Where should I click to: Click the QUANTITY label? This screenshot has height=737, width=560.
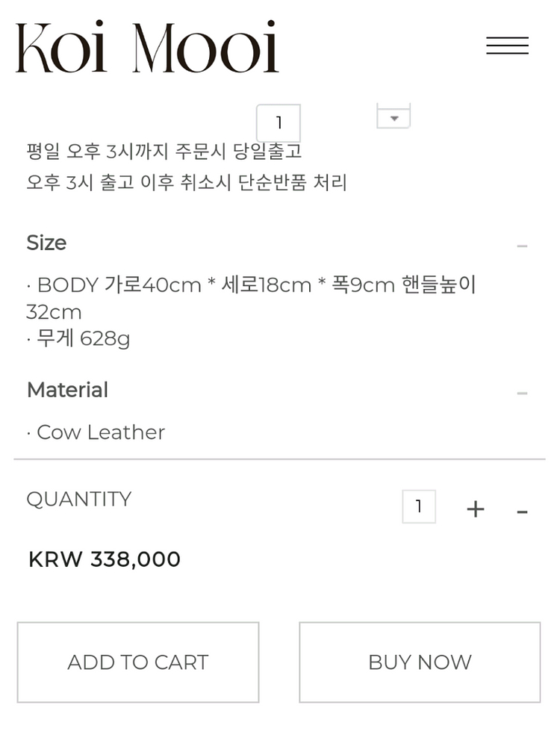pos(78,499)
